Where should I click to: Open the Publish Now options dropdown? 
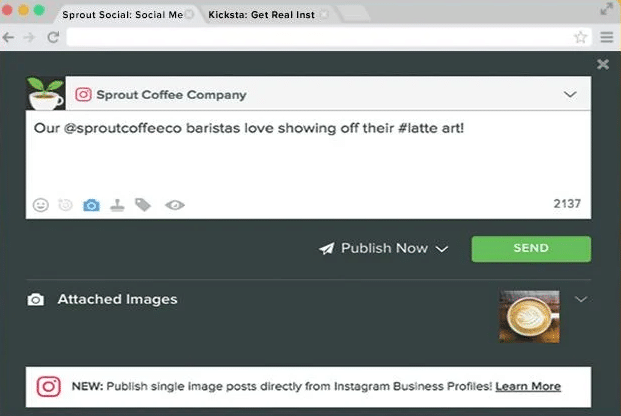(x=442, y=249)
